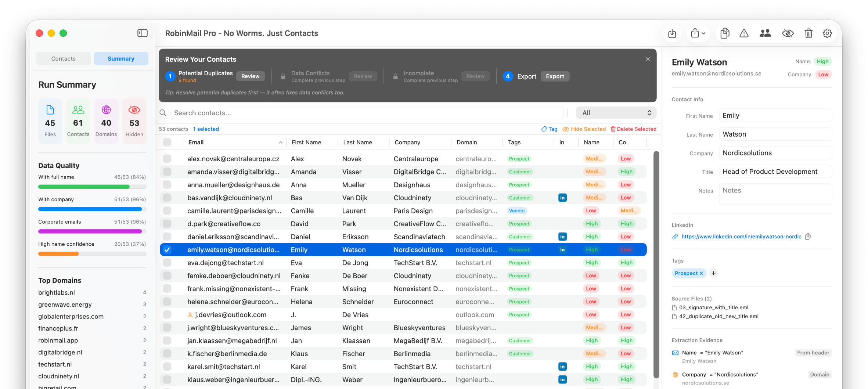Image resolution: width=868 pixels, height=389 pixels.
Task: Click the warning triangle toolbar icon
Action: (744, 33)
